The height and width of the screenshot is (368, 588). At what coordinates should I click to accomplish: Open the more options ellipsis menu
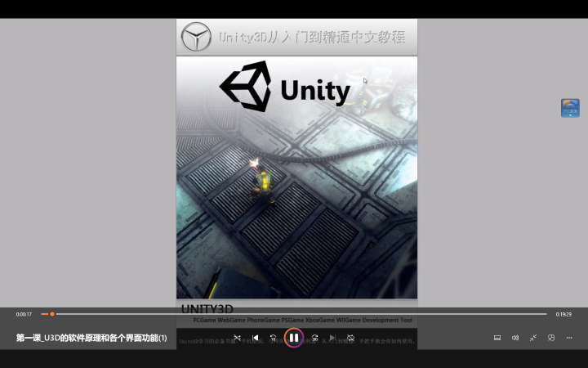pyautogui.click(x=569, y=338)
